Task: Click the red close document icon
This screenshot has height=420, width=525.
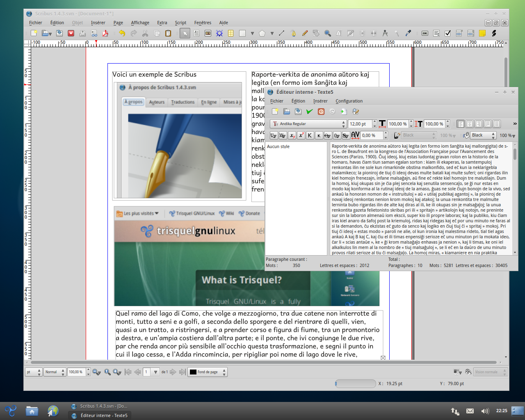Action: [x=71, y=33]
